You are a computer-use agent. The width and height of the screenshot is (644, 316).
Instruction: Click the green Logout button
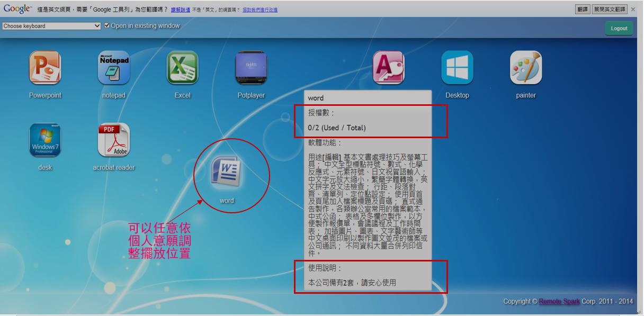click(619, 29)
